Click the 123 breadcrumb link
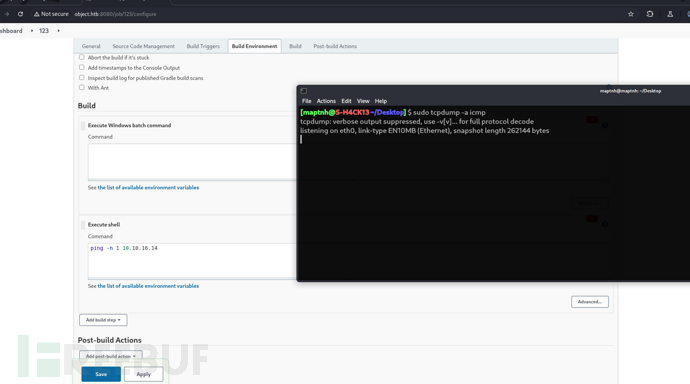Viewport: 690px width, 384px height. tap(44, 31)
